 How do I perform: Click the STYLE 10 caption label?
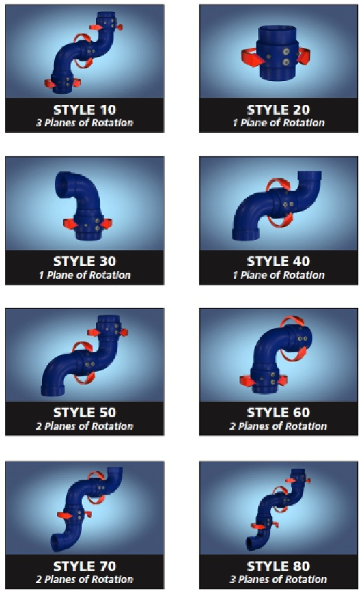pyautogui.click(x=85, y=110)
